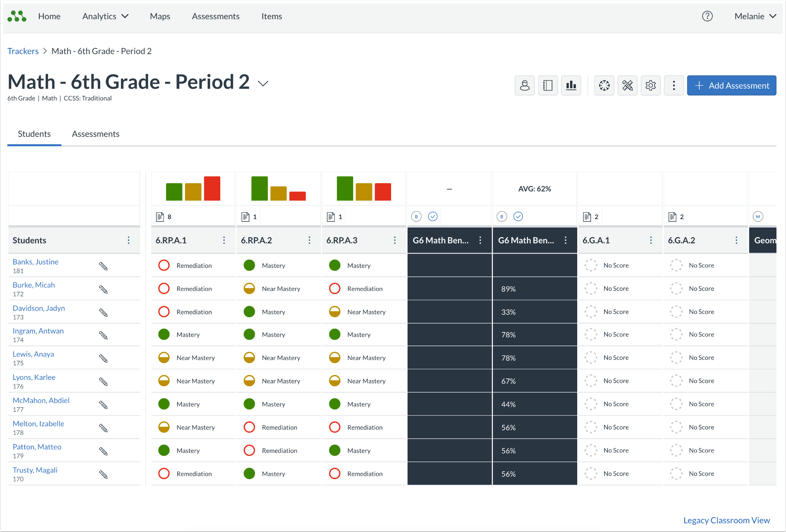This screenshot has width=786, height=532.
Task: Click the benchmark B badge above AVG 62% column
Action: 502,216
